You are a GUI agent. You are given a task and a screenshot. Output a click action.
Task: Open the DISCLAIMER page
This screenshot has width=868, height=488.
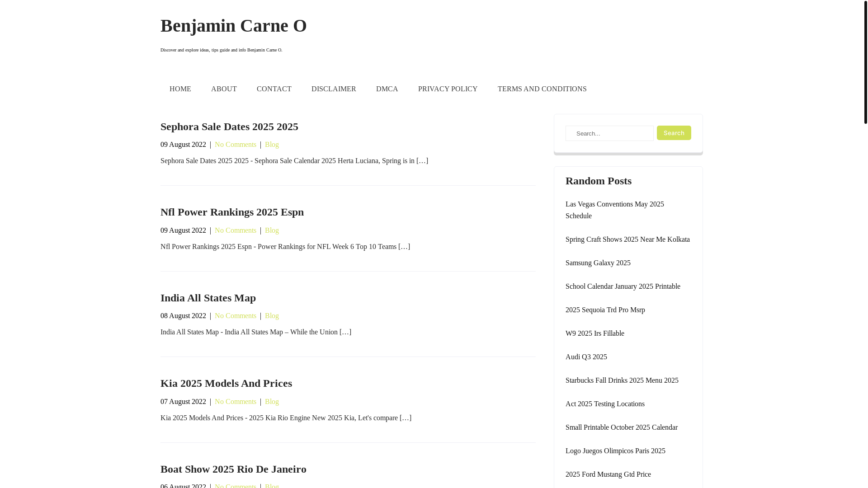click(334, 89)
